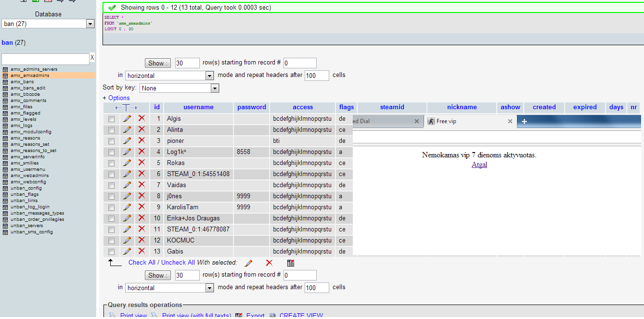Edit the Erika+Jos Draugas row
The width and height of the screenshot is (644, 319).
[x=127, y=218]
